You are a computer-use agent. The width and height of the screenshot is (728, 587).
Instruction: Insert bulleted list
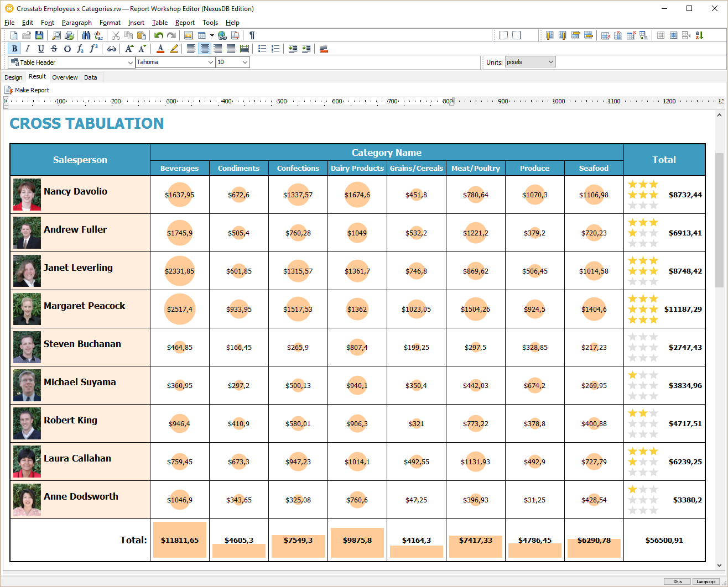click(x=262, y=49)
